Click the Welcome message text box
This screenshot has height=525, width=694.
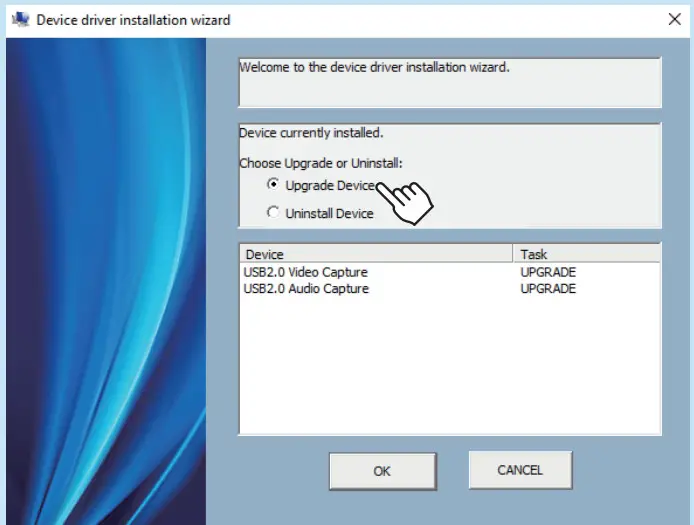click(450, 82)
